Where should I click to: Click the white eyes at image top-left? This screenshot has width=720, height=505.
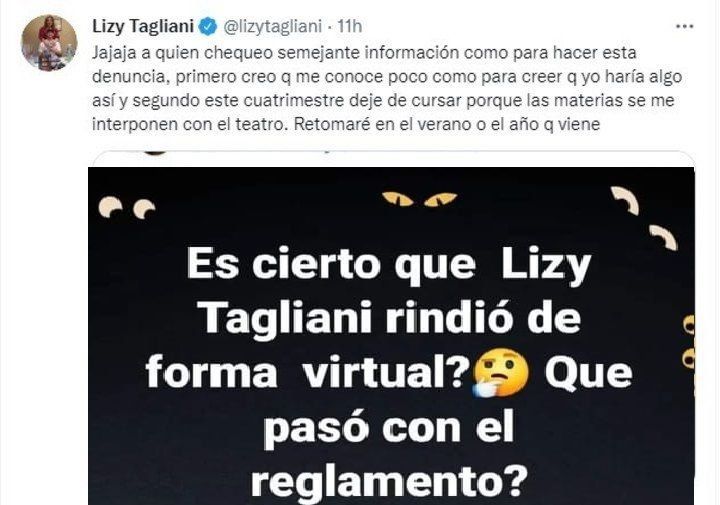point(127,208)
